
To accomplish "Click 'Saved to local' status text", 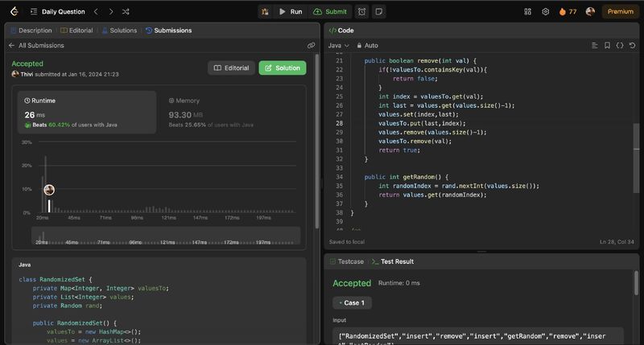I will pyautogui.click(x=347, y=241).
